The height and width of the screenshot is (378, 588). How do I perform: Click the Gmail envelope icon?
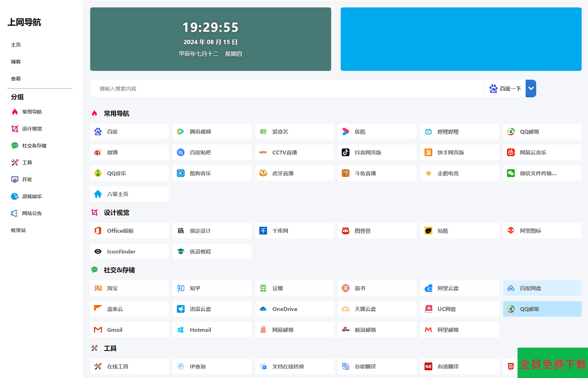[x=98, y=330]
